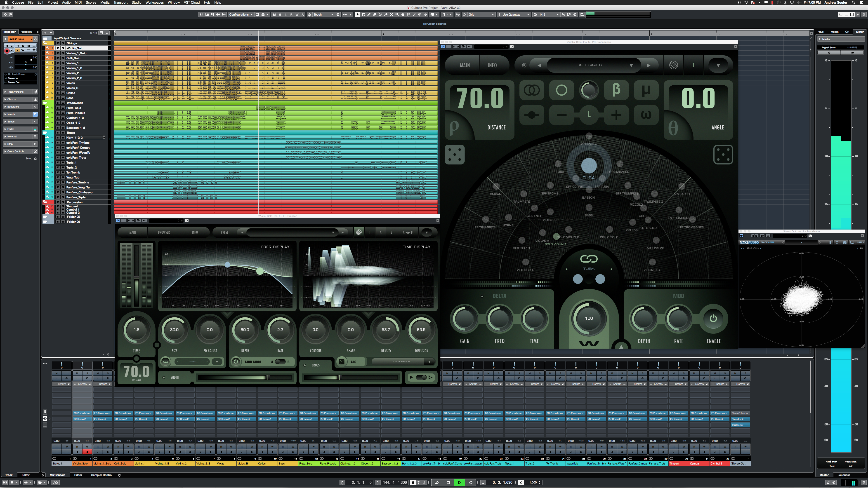This screenshot has height=488, width=868.
Task: Open the INFO page in Precedence
Action: 492,65
